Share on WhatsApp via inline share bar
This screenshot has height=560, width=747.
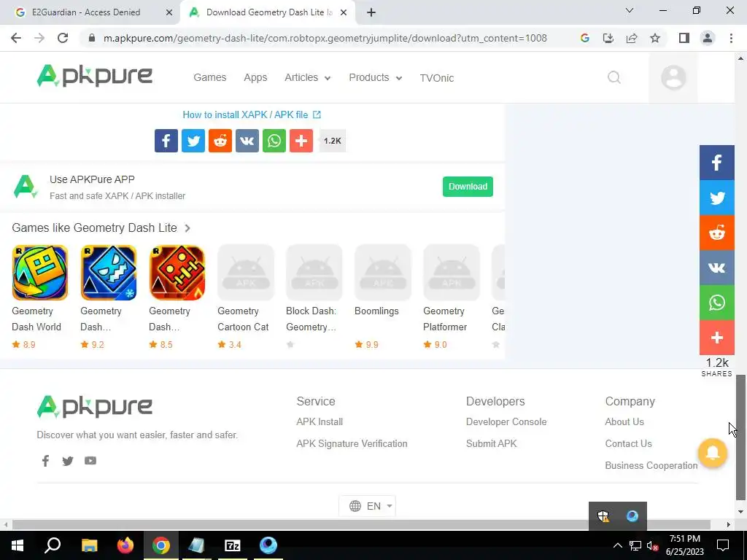[274, 141]
